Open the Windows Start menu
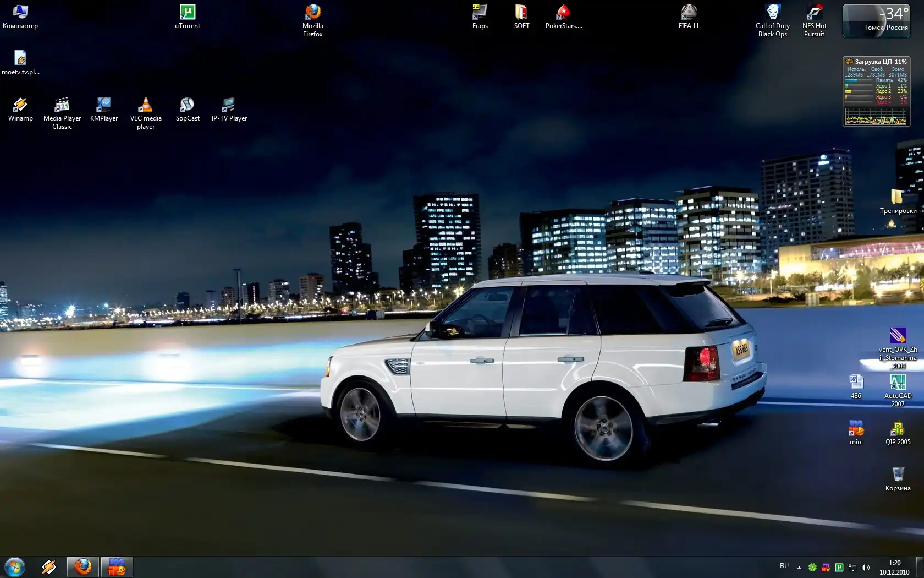 pyautogui.click(x=15, y=566)
